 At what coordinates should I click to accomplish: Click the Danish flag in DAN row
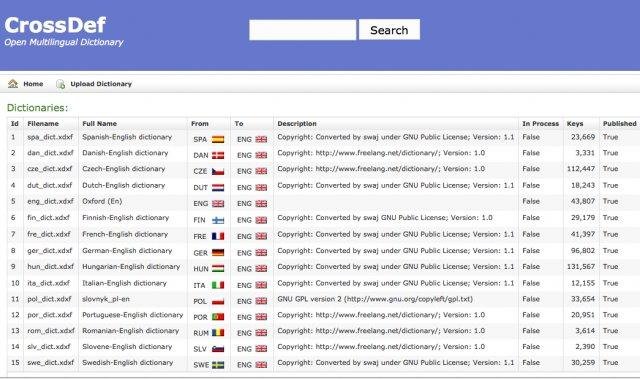(x=218, y=155)
